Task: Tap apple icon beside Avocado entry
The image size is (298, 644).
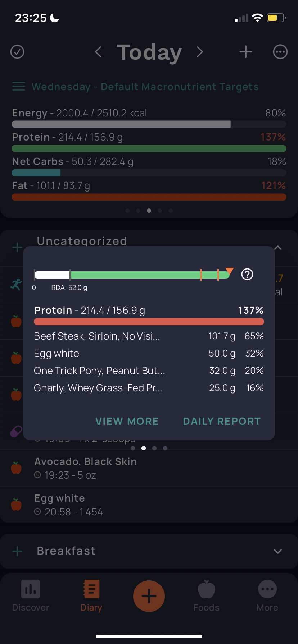Action: [x=16, y=468]
